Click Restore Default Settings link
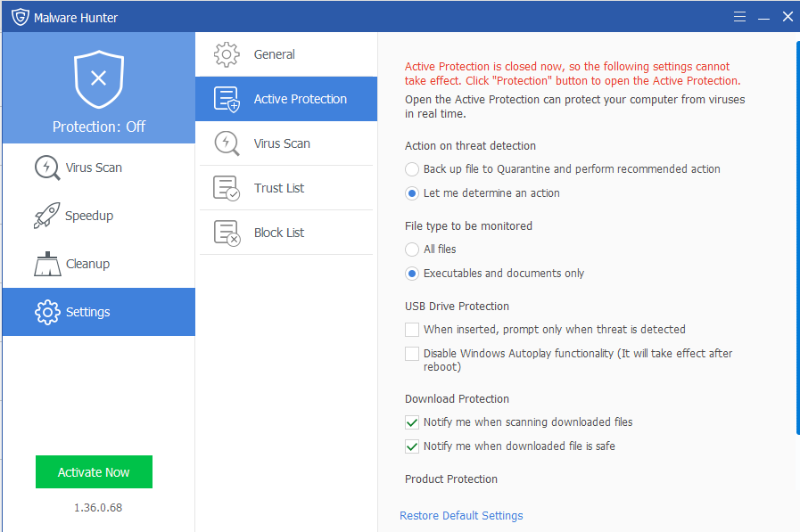Viewport: 800px width, 532px height. point(461,516)
